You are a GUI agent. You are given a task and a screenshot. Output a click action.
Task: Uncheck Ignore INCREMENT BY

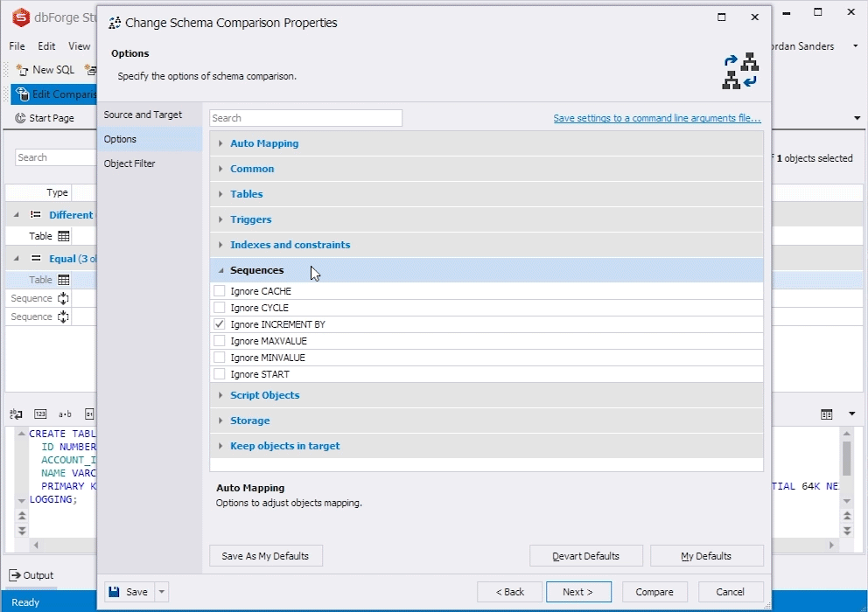click(x=220, y=324)
